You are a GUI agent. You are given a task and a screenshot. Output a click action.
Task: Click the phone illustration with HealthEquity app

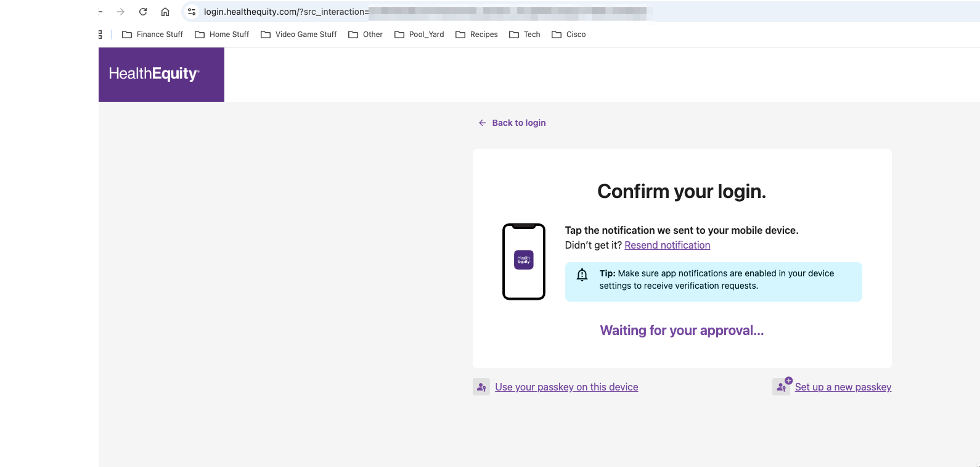pyautogui.click(x=524, y=262)
